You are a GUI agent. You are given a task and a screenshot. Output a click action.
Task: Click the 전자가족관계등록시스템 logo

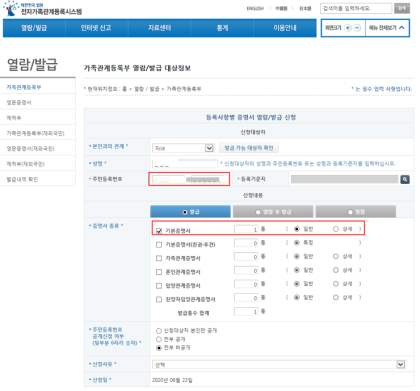click(x=43, y=9)
